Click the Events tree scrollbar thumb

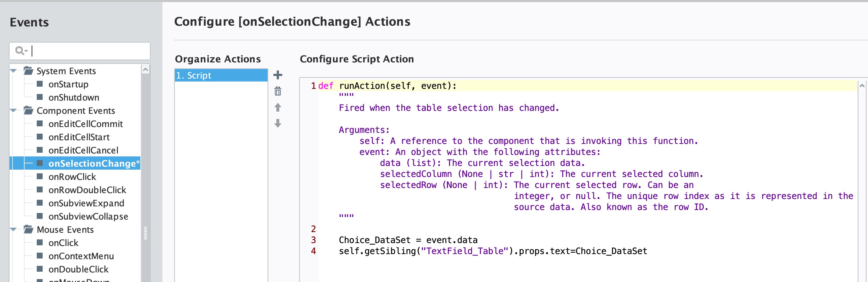point(146,178)
